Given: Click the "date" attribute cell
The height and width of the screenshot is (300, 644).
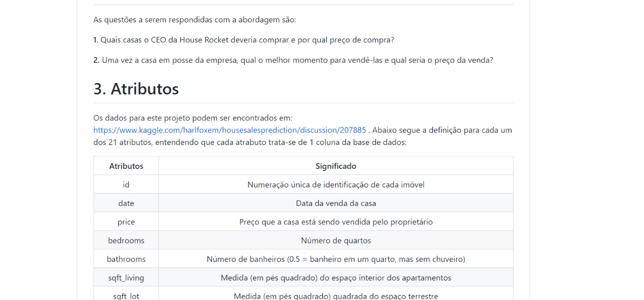Looking at the screenshot, I should click(x=126, y=203).
